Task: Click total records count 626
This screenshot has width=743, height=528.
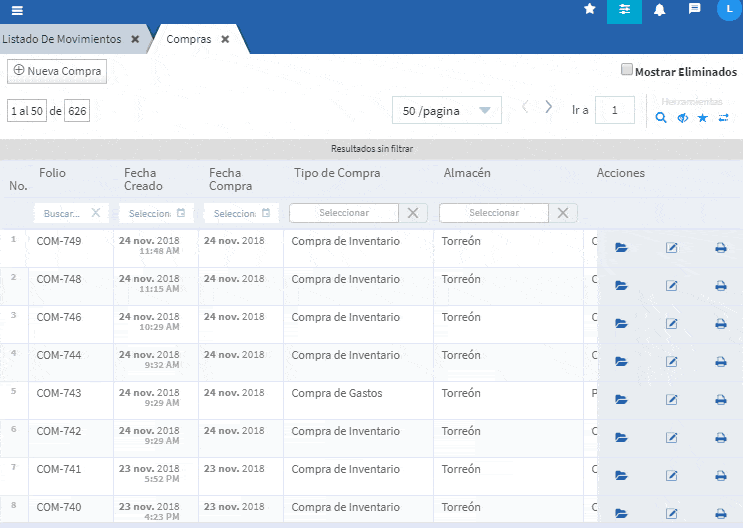Action: 77,111
